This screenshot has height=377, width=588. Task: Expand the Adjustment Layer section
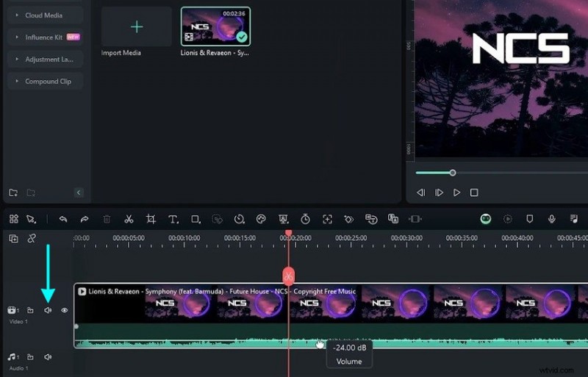(x=17, y=60)
